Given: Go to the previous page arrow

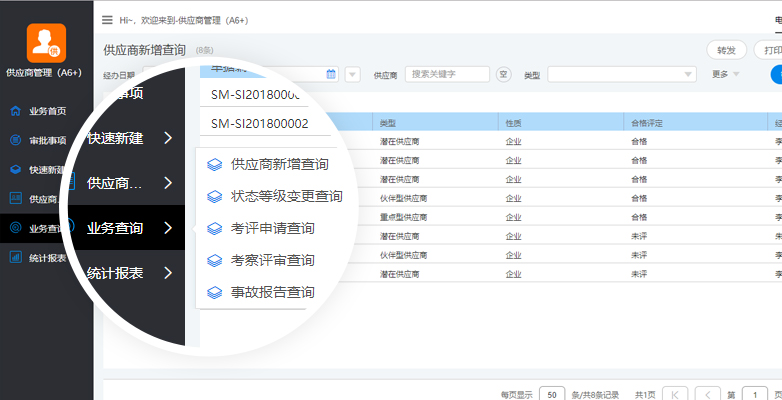Looking at the screenshot, I should pyautogui.click(x=708, y=394).
